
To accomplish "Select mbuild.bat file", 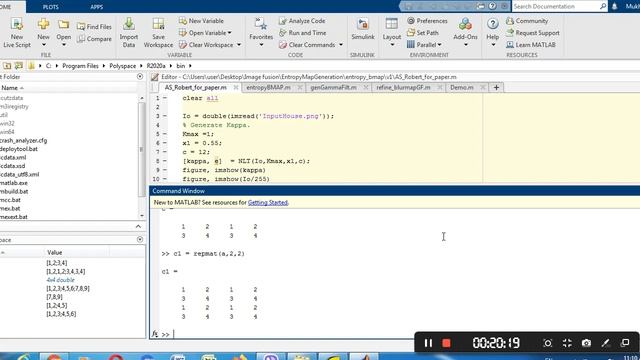I will (x=14, y=191).
